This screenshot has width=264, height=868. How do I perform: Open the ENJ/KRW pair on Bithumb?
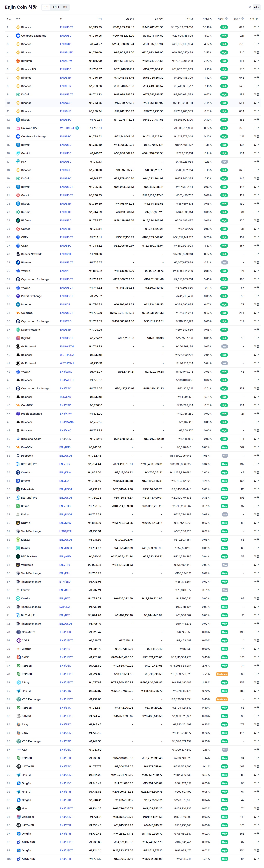tap(66, 61)
